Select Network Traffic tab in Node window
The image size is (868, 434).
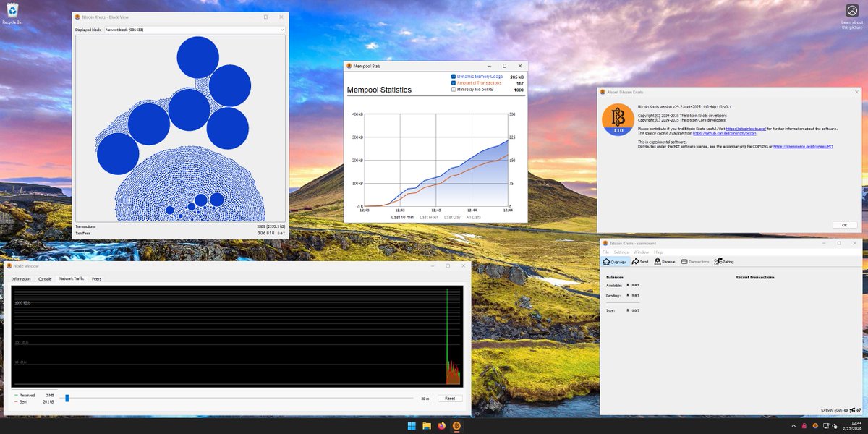tap(72, 278)
